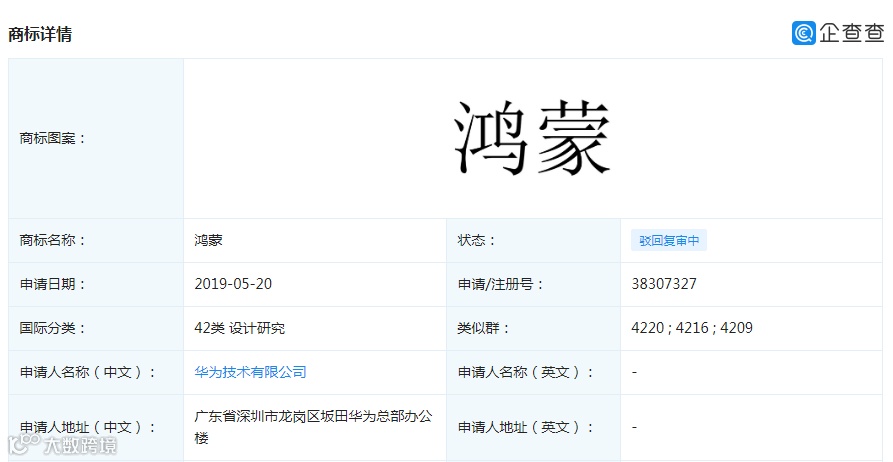Click the 企查查 logo icon
893x462 pixels.
(804, 33)
